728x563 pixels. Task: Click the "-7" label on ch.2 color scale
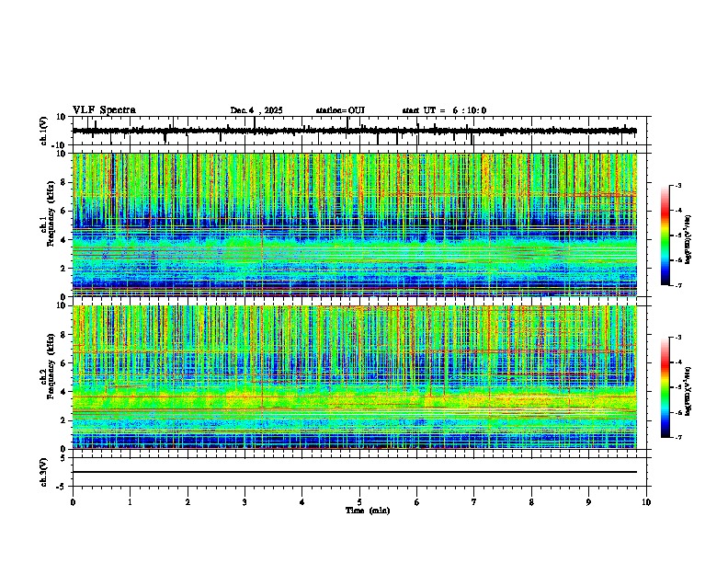677,437
